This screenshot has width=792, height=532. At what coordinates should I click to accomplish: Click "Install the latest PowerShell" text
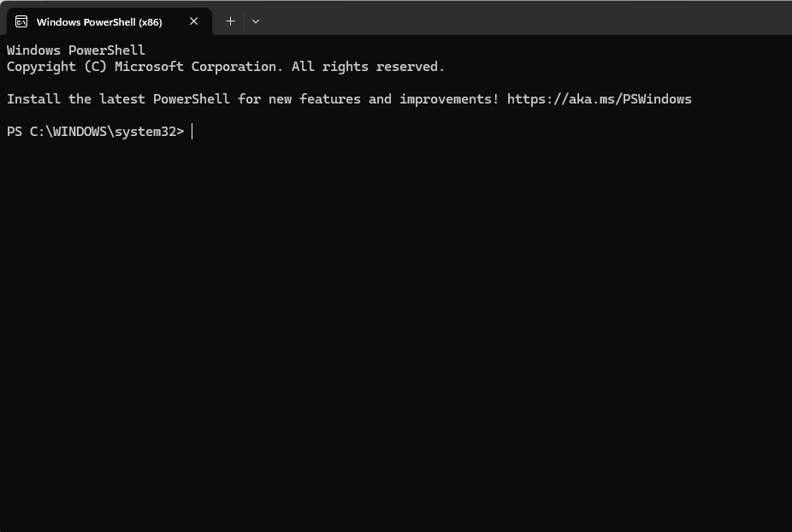point(118,99)
